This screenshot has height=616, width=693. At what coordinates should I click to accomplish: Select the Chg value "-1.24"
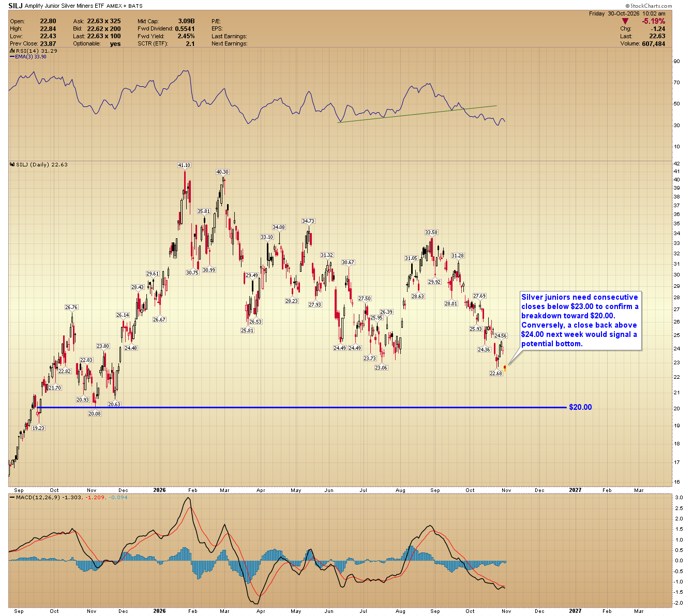pyautogui.click(x=658, y=29)
